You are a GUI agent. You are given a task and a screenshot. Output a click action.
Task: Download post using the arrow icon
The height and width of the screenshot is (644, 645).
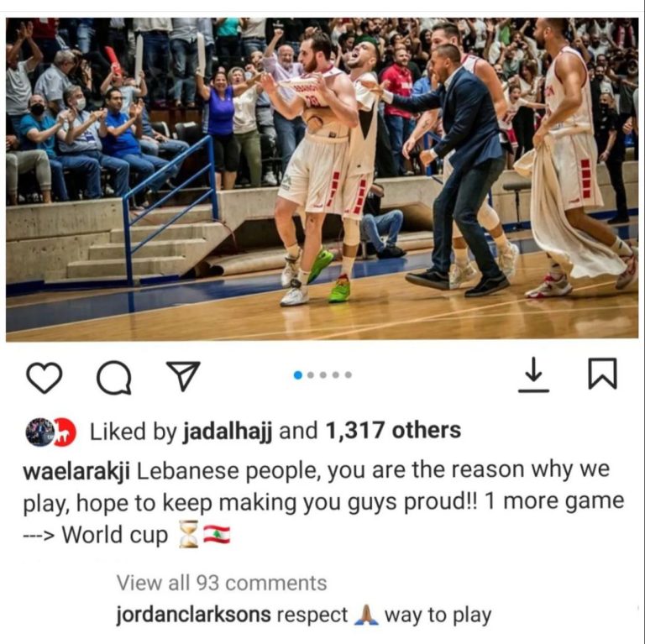pyautogui.click(x=533, y=374)
